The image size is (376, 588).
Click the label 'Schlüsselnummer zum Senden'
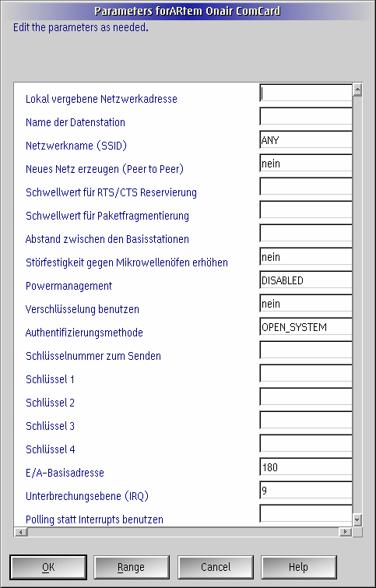pos(93,356)
